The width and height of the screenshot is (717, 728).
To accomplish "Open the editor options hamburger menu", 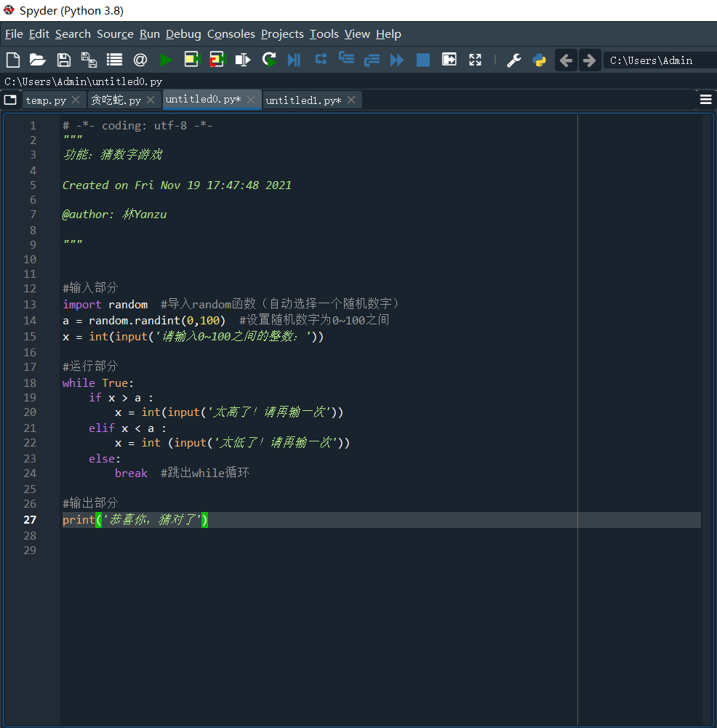I will [x=705, y=100].
